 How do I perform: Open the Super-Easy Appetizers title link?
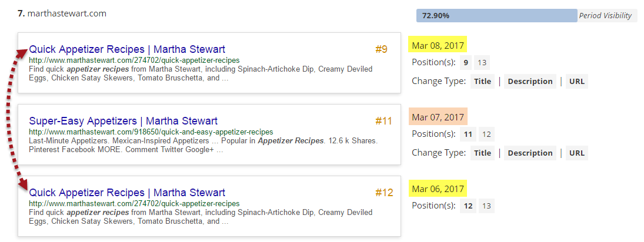tap(123, 121)
